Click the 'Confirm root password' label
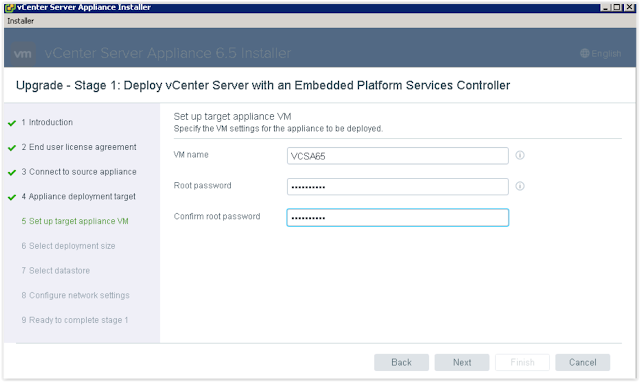Screen dimensions: 640x382 click(x=217, y=216)
